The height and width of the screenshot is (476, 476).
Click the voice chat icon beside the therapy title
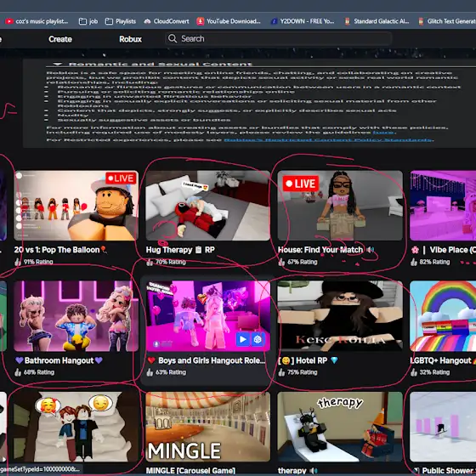314,471
